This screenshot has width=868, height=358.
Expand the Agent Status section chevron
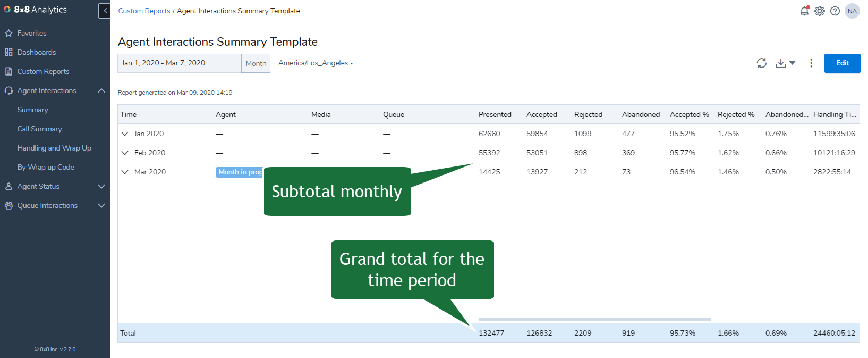tap(101, 186)
